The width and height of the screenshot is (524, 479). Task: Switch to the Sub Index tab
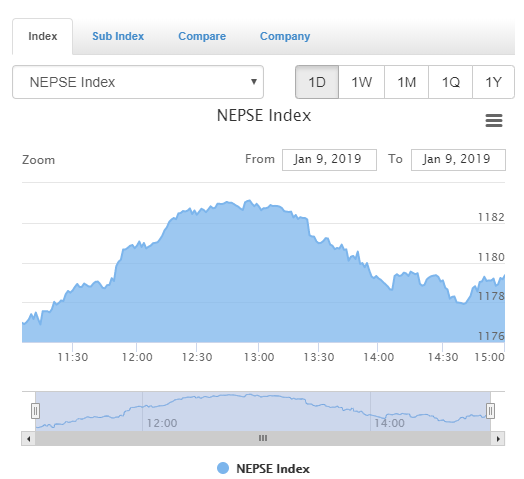[x=118, y=36]
